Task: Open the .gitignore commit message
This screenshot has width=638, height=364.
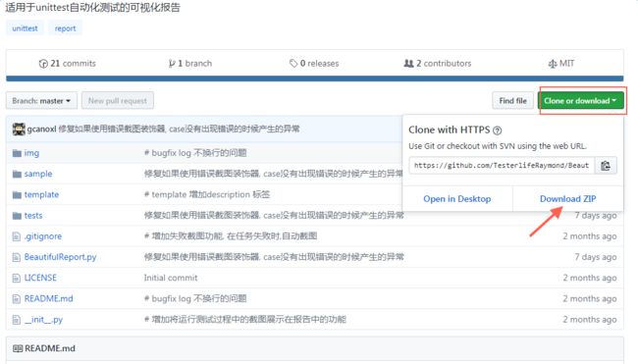Action: pyautogui.click(x=231, y=235)
